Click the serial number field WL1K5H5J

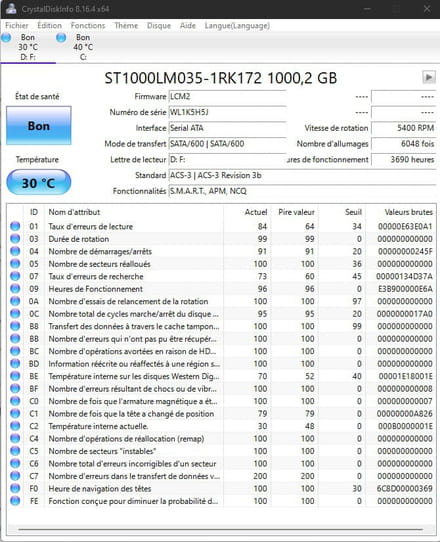(227, 112)
